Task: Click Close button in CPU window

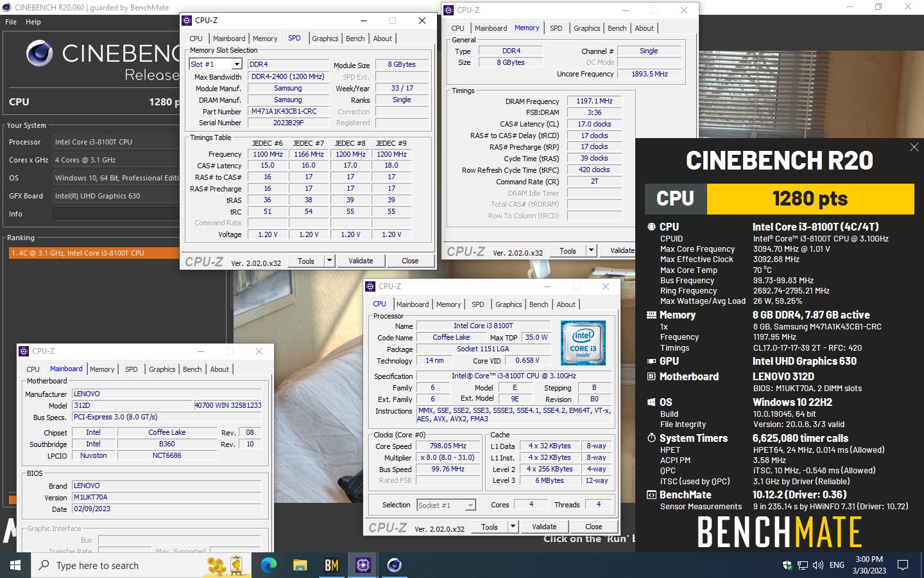Action: tap(594, 527)
